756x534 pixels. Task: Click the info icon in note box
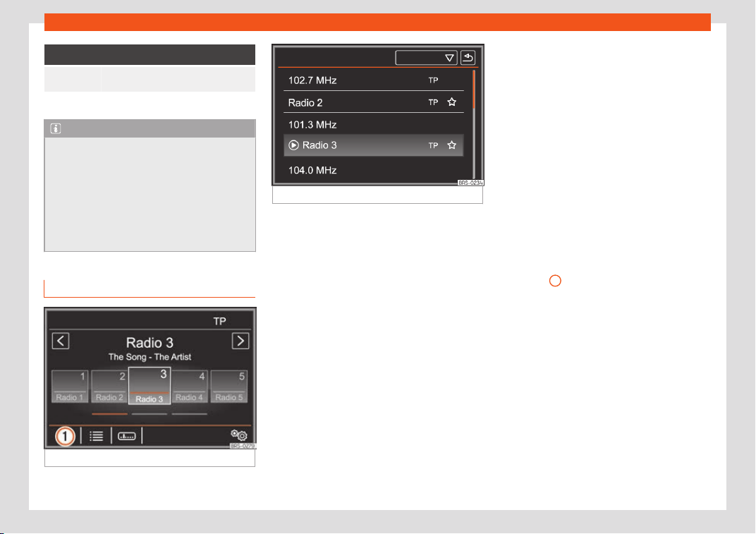pos(56,129)
